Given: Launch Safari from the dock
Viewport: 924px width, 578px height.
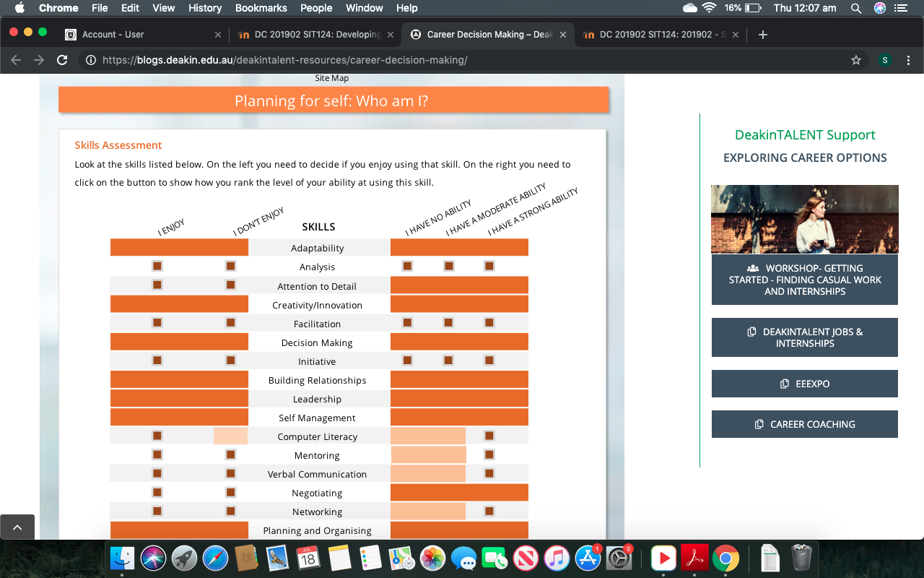Looking at the screenshot, I should point(215,558).
